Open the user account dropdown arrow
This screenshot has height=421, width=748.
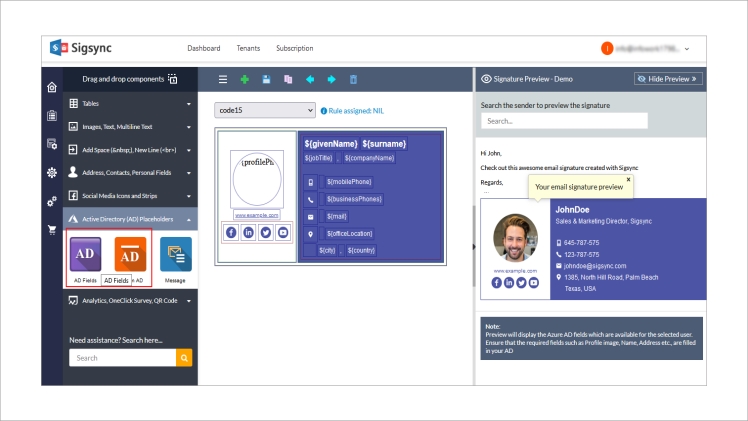[x=686, y=49]
